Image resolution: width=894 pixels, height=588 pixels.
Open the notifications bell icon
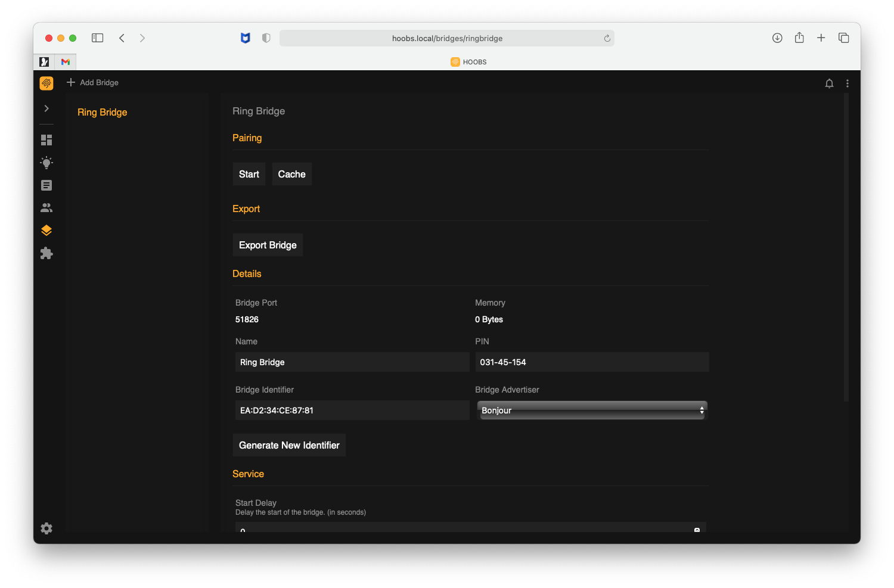(829, 83)
